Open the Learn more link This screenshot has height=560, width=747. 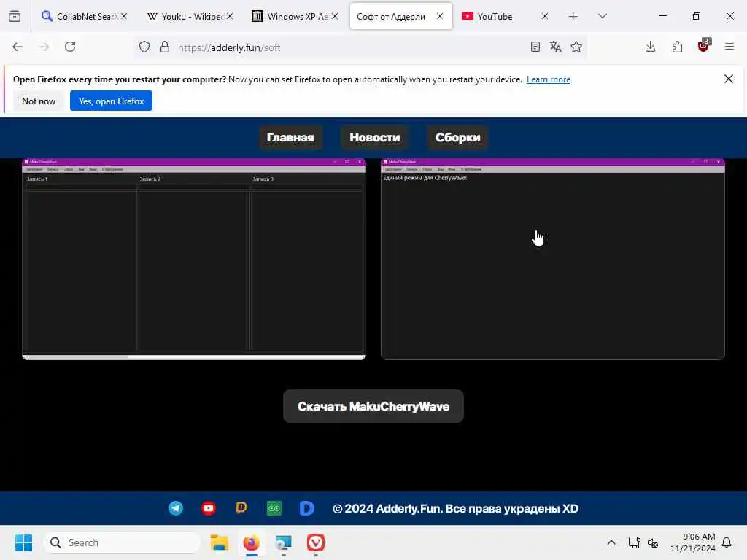tap(549, 79)
